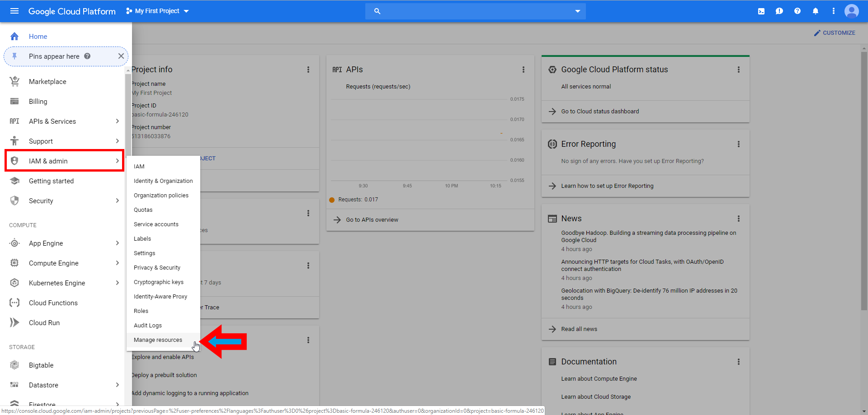This screenshot has height=415, width=868.
Task: Expand the APIs & Services submenu arrow
Action: (117, 121)
